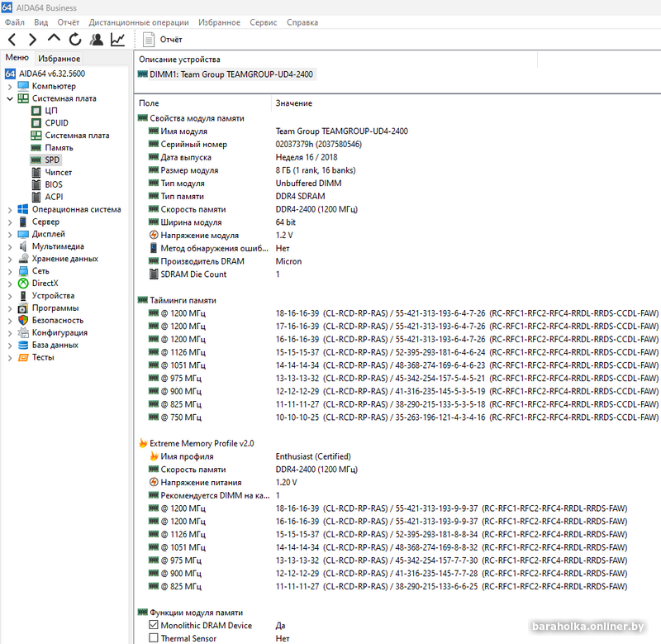Open the Отчёт menu
Image resolution: width=661 pixels, height=644 pixels.
tap(69, 22)
